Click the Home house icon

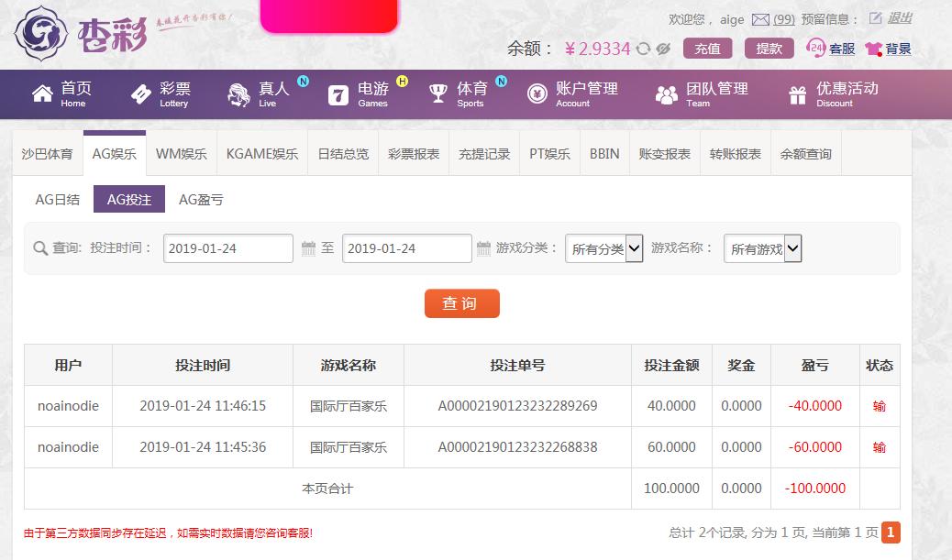[42, 94]
